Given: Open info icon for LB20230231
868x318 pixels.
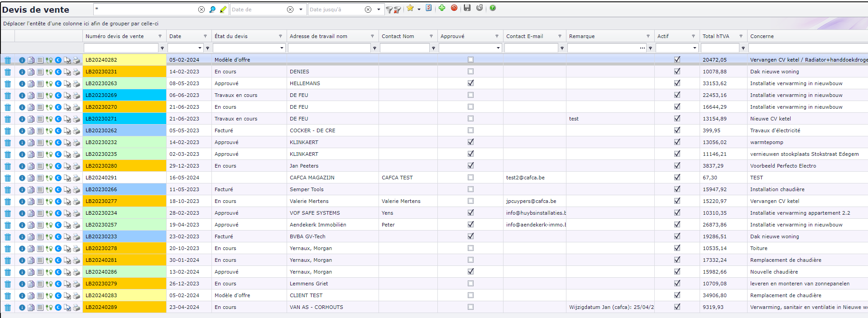Looking at the screenshot, I should pyautogui.click(x=22, y=72).
